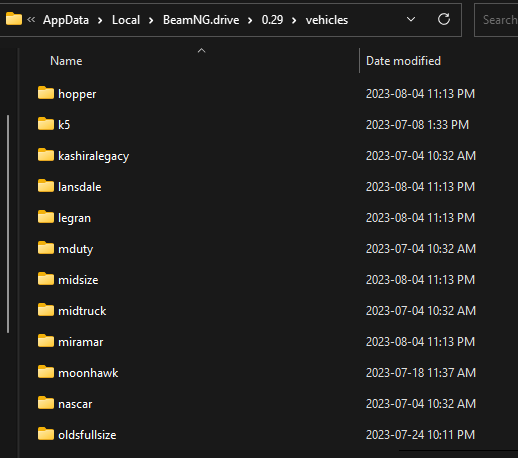The image size is (518, 458).
Task: Refresh the vehicles folder view
Action: 444,19
